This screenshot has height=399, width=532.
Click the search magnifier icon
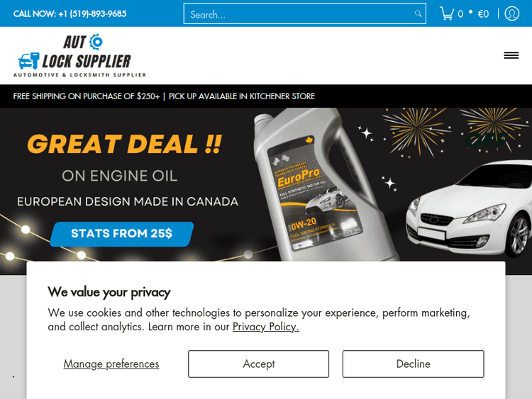click(x=418, y=13)
